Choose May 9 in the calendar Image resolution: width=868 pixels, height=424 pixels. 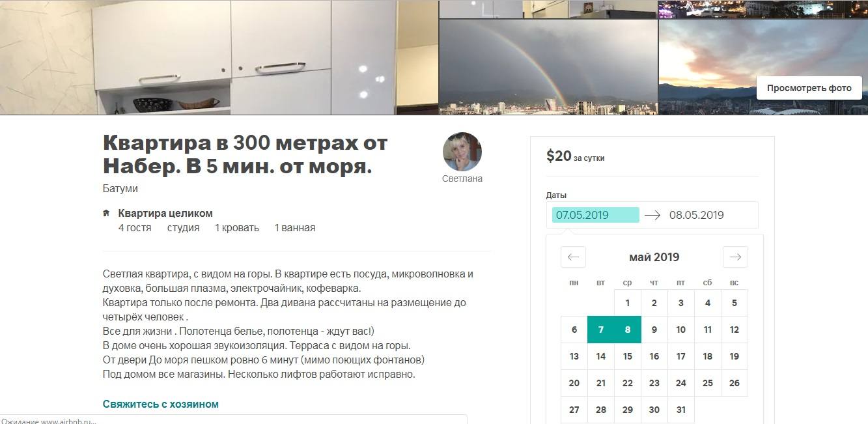(654, 330)
